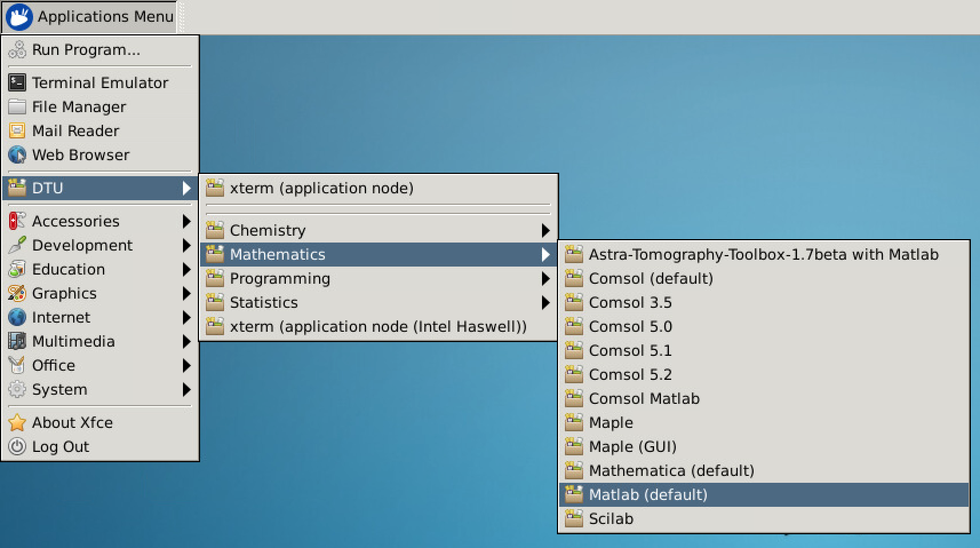Click the Programming submenu icon

click(x=215, y=279)
